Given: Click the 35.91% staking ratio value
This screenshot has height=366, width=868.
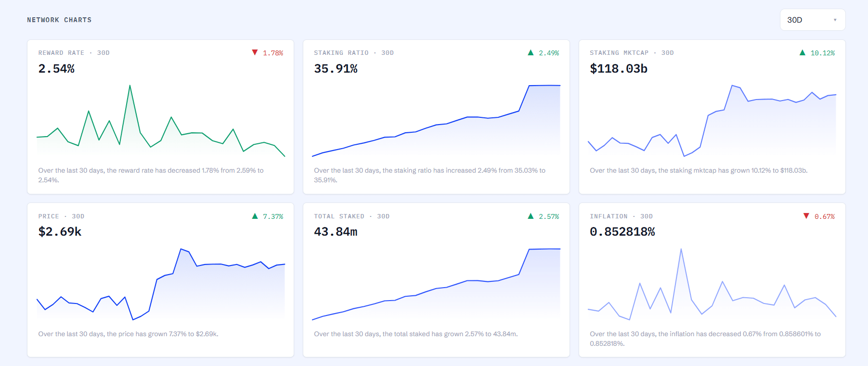Looking at the screenshot, I should [x=336, y=69].
